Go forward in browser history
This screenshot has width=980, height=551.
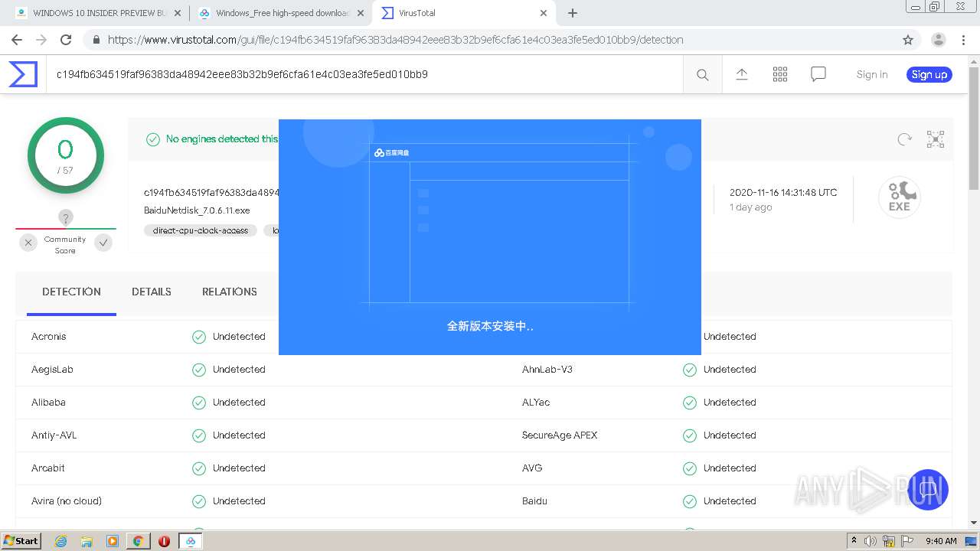point(41,40)
